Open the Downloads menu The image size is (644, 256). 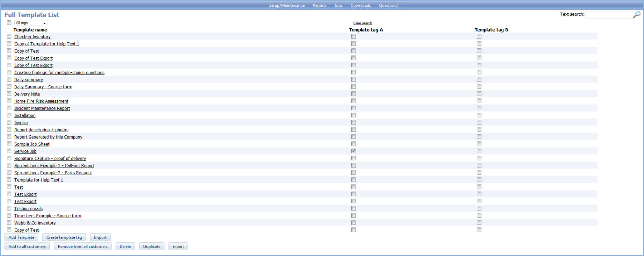click(361, 5)
